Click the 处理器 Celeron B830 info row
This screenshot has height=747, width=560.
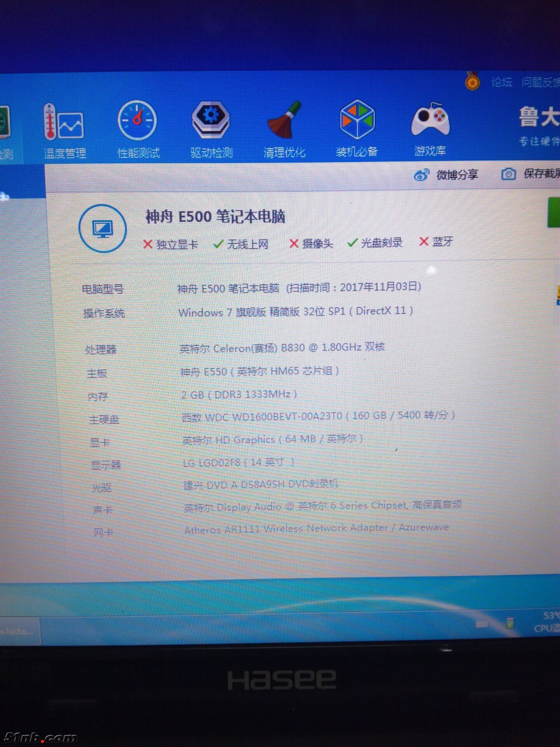tap(282, 347)
